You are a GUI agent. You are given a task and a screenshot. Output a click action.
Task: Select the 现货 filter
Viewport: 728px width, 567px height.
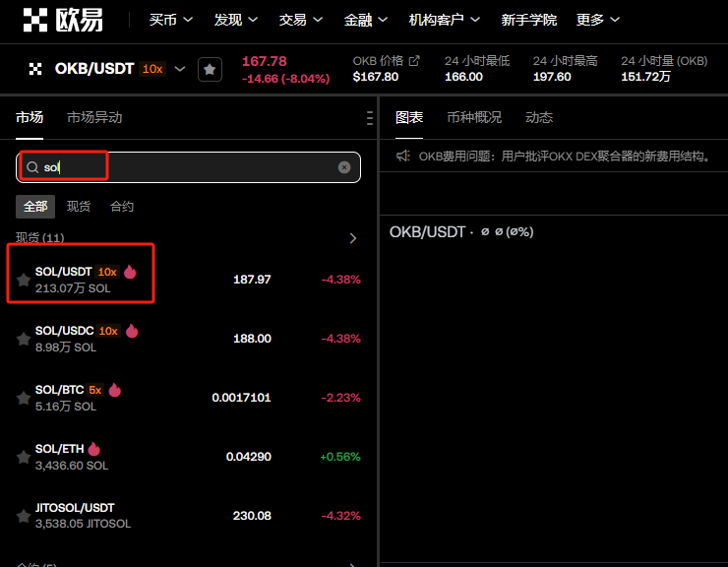(79, 207)
